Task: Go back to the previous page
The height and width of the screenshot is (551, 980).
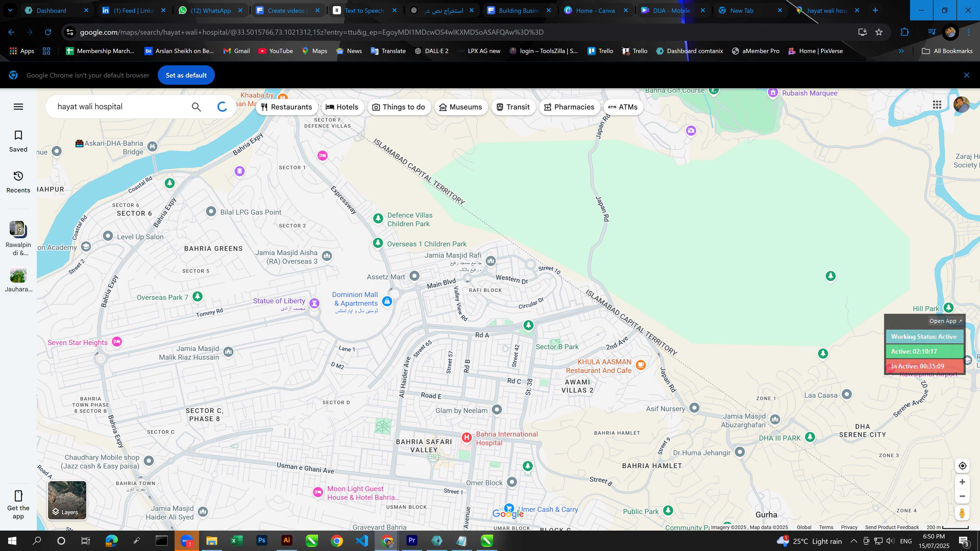Action: point(11,32)
